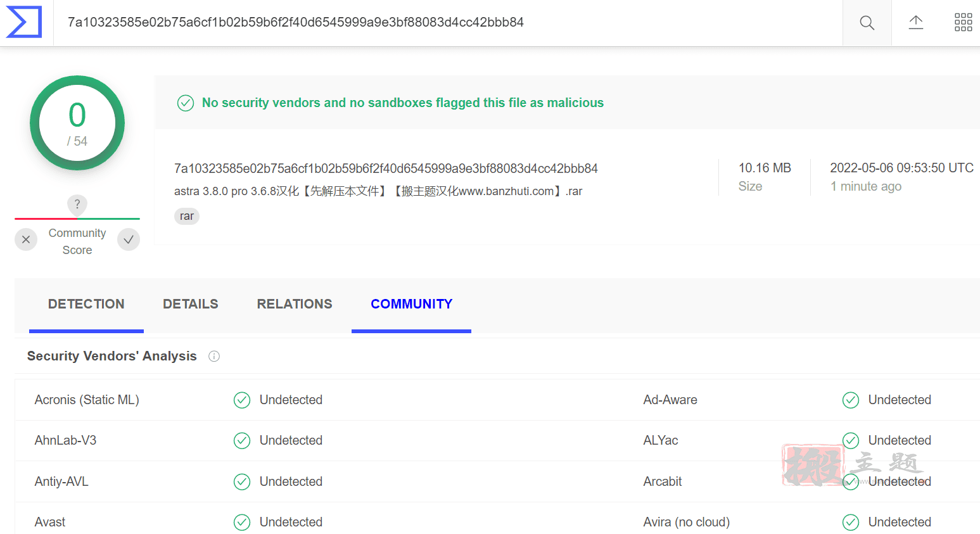The height and width of the screenshot is (534, 980).
Task: Open the RELATIONS tab
Action: tap(295, 304)
